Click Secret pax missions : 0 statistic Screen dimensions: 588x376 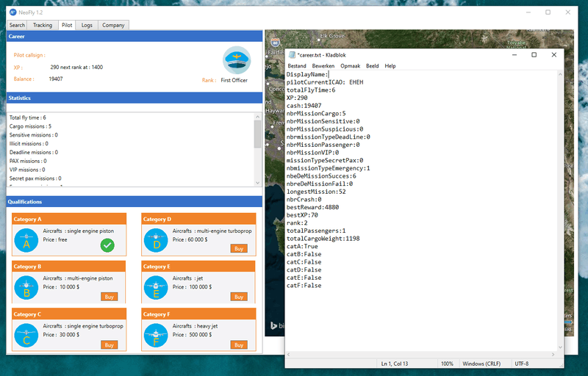pyautogui.click(x=35, y=178)
